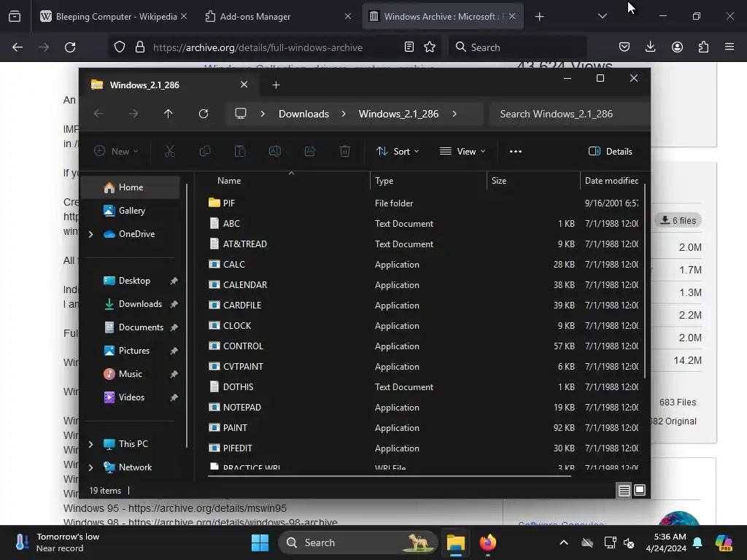Click the Explorer forward arrow
This screenshot has width=747, height=560.
pos(133,114)
